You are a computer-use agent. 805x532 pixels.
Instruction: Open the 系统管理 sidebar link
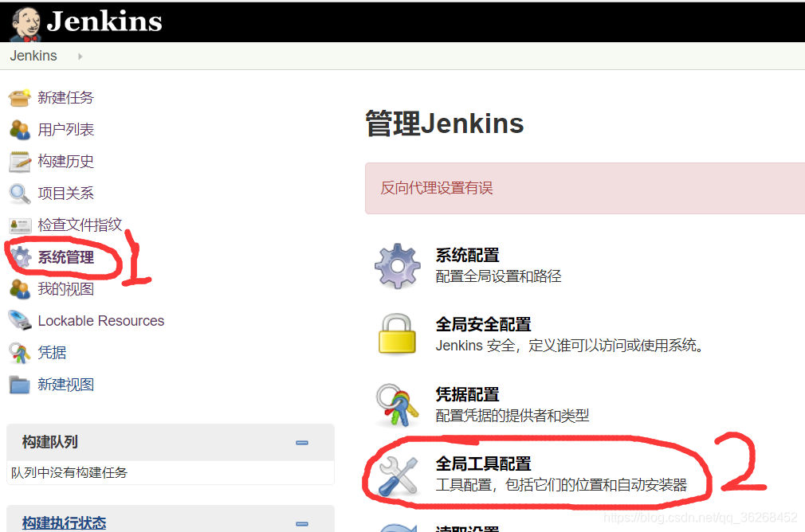[65, 257]
